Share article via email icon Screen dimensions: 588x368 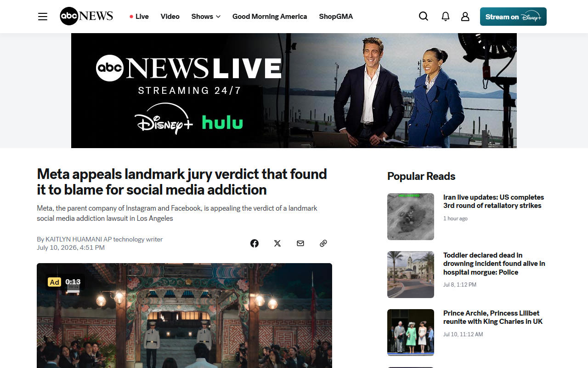pos(300,243)
